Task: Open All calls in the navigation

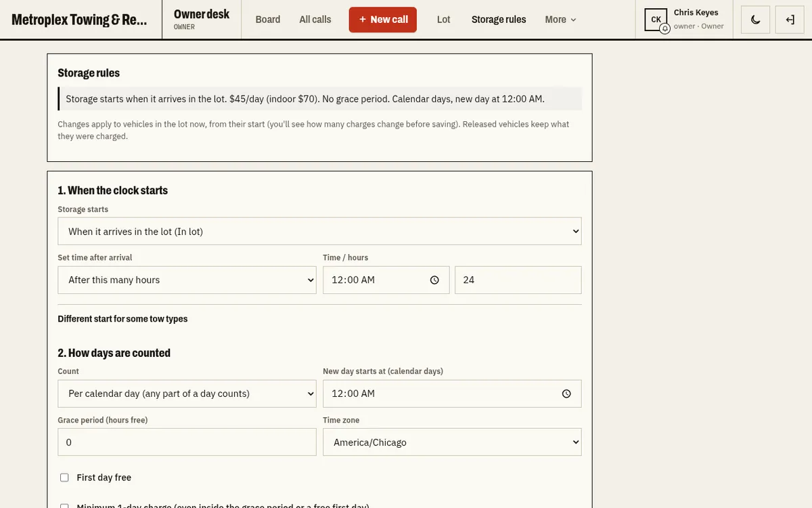Action: pos(315,20)
